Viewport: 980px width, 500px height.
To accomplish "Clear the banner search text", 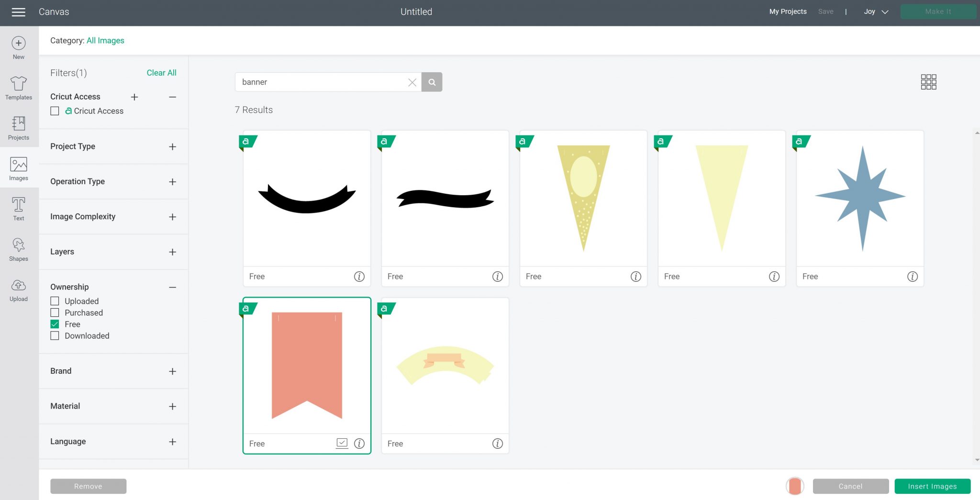I will [412, 82].
